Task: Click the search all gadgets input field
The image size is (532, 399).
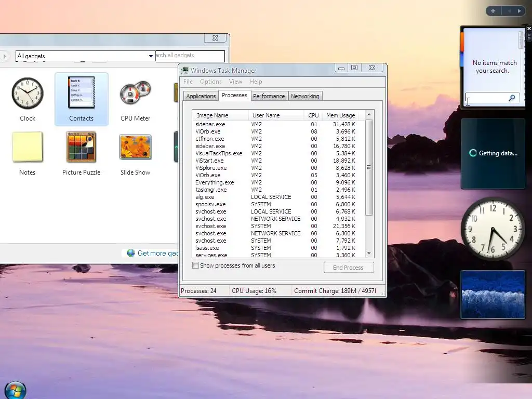Action: coord(190,55)
